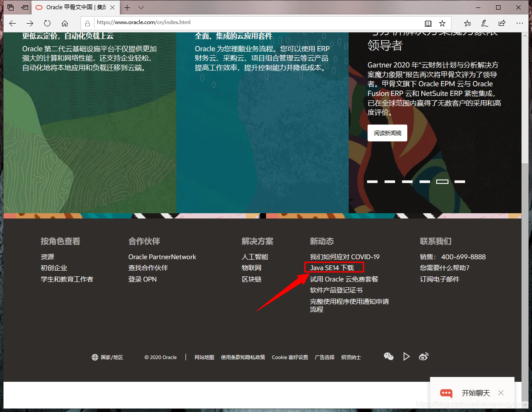
Task: Show tab previews chevron
Action: click(x=141, y=7)
